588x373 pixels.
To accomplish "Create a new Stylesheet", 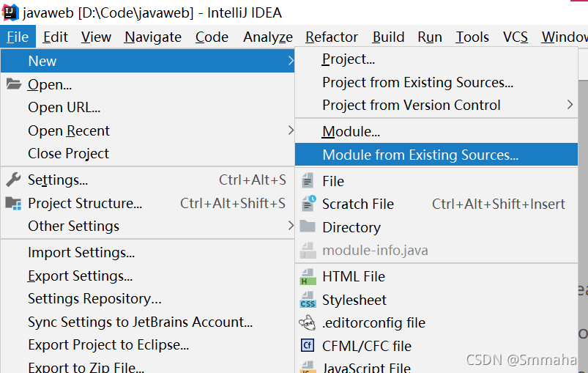I will tap(436, 300).
